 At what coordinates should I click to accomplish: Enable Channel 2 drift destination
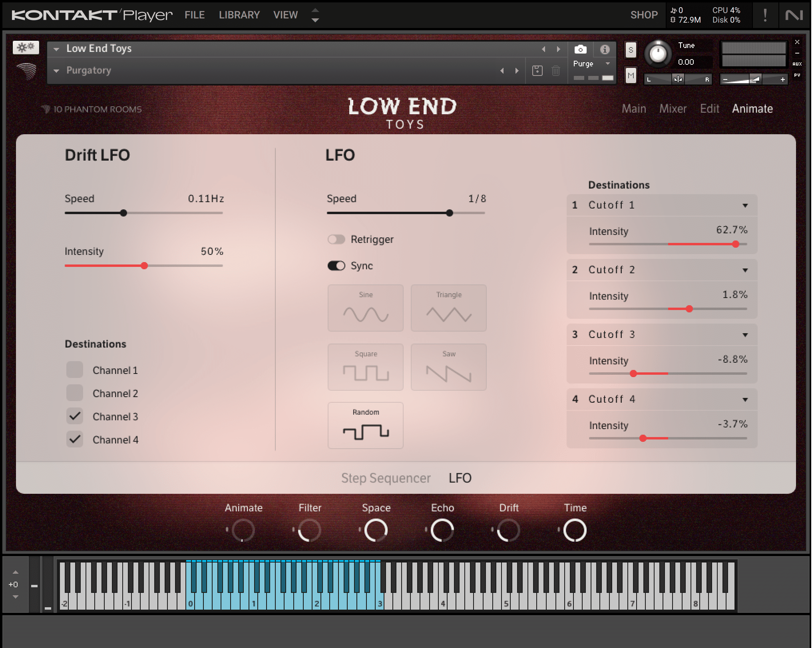pyautogui.click(x=75, y=393)
